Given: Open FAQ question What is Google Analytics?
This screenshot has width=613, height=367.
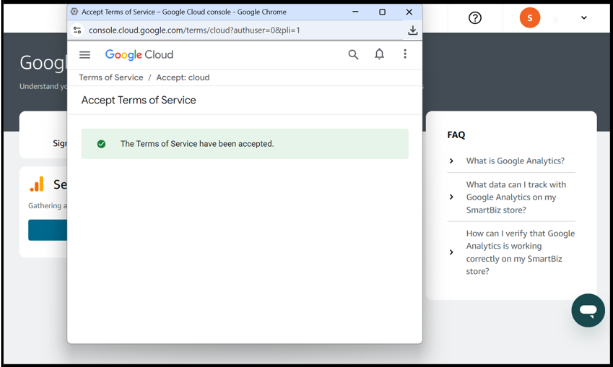Looking at the screenshot, I should [x=515, y=161].
